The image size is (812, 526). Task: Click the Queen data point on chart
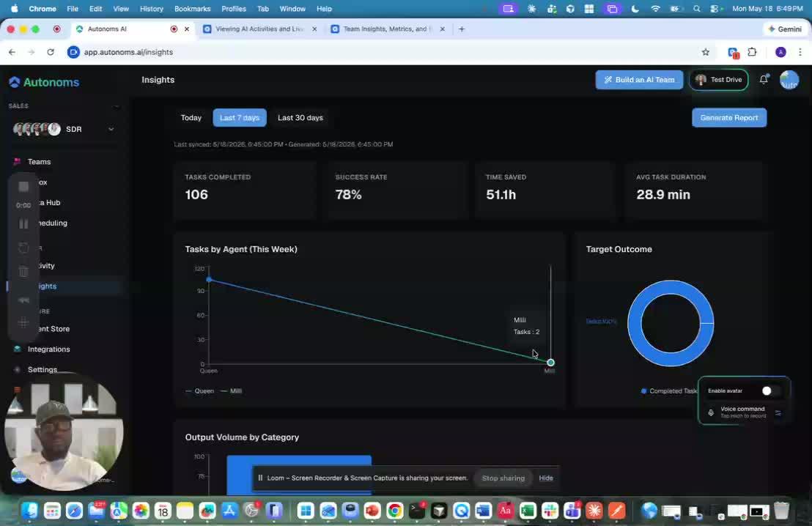(209, 280)
